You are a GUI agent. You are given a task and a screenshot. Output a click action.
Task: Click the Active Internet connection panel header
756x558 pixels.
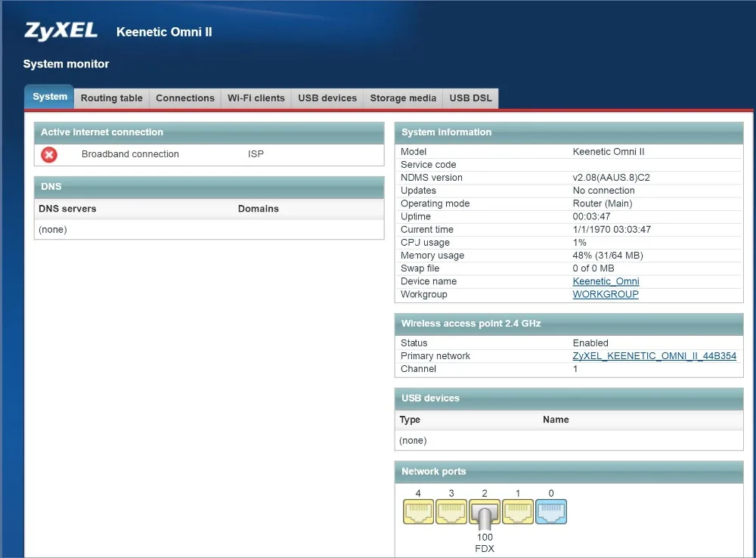click(x=209, y=132)
